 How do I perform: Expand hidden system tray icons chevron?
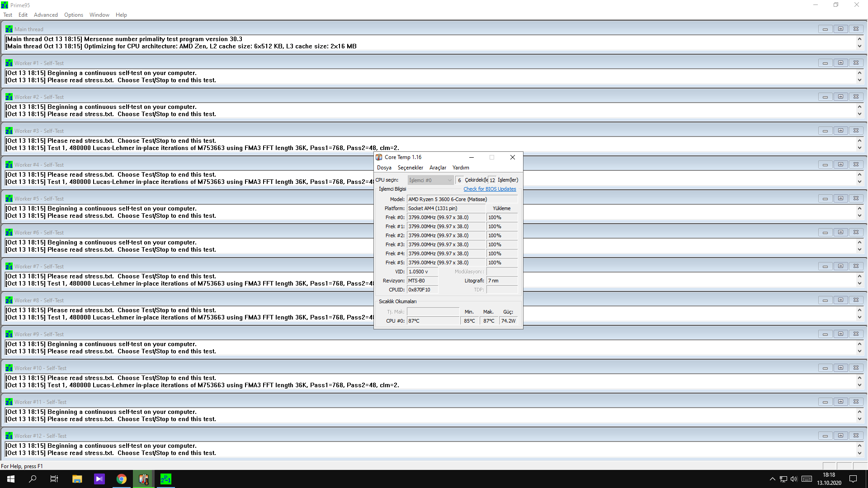(772, 479)
